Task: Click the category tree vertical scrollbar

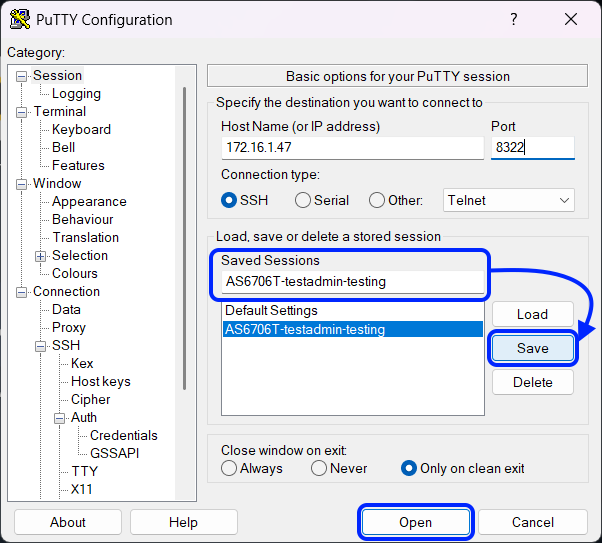Action: pyautogui.click(x=185, y=238)
